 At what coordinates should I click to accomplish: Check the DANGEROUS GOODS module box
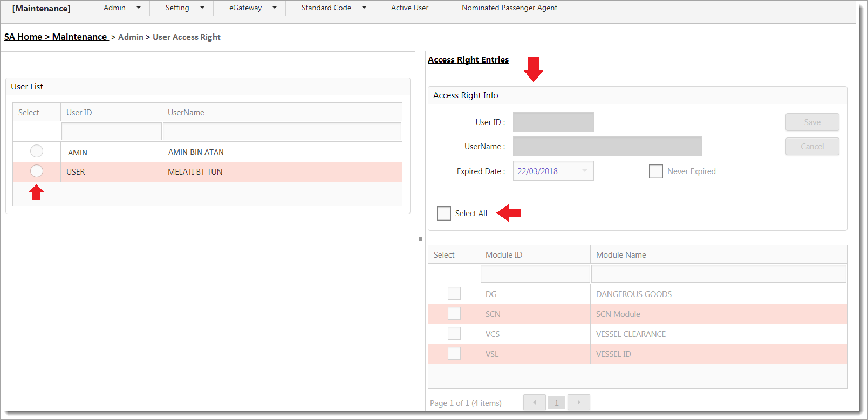(x=454, y=294)
